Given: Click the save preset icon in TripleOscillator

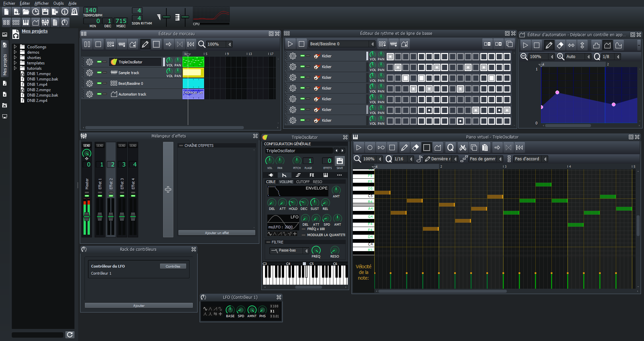Looking at the screenshot, I should coord(339,161).
